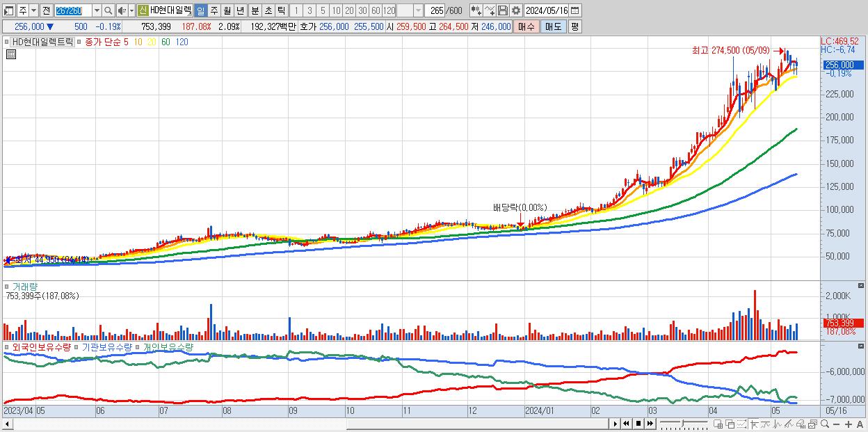Click the HD현대일렉 stock name button

click(x=171, y=10)
